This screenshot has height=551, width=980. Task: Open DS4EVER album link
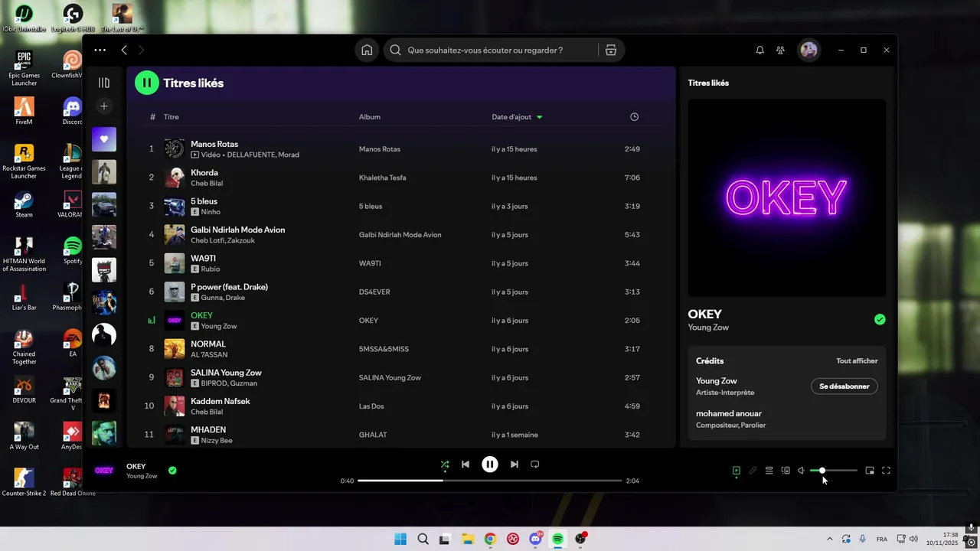pyautogui.click(x=375, y=292)
